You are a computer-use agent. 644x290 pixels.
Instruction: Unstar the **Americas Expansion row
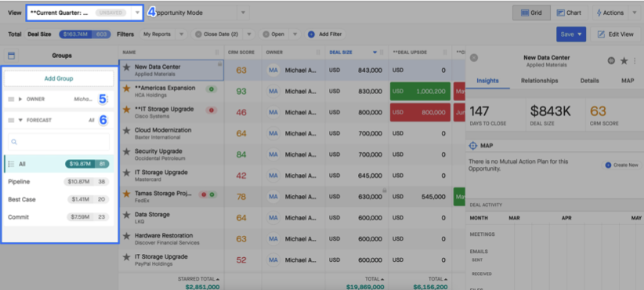(x=126, y=88)
